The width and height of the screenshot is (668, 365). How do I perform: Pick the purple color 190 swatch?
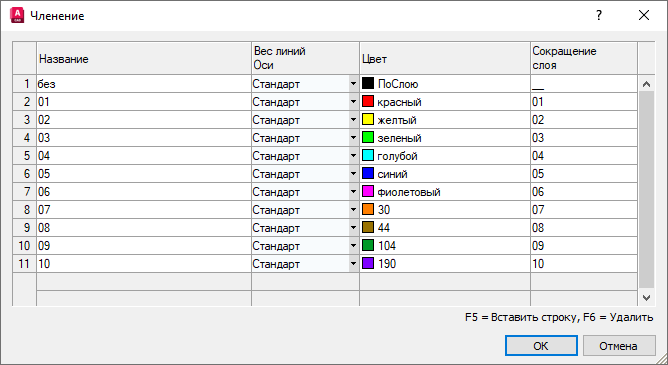coord(368,263)
